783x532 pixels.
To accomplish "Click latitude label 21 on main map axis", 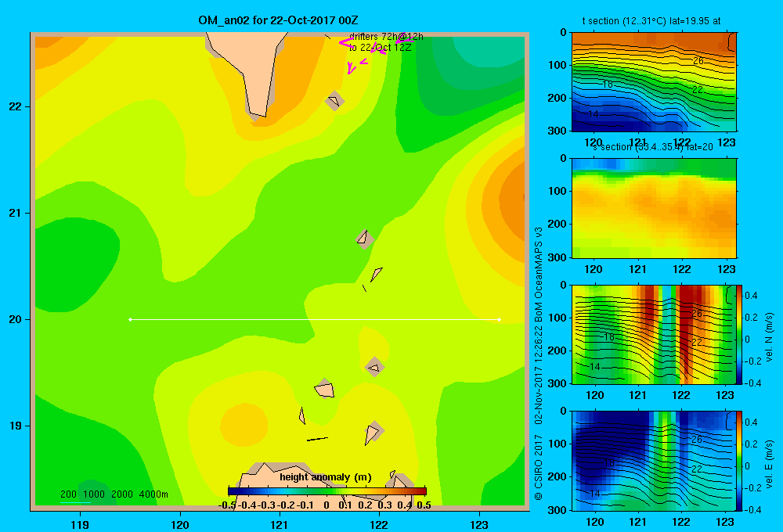I will pyautogui.click(x=16, y=213).
